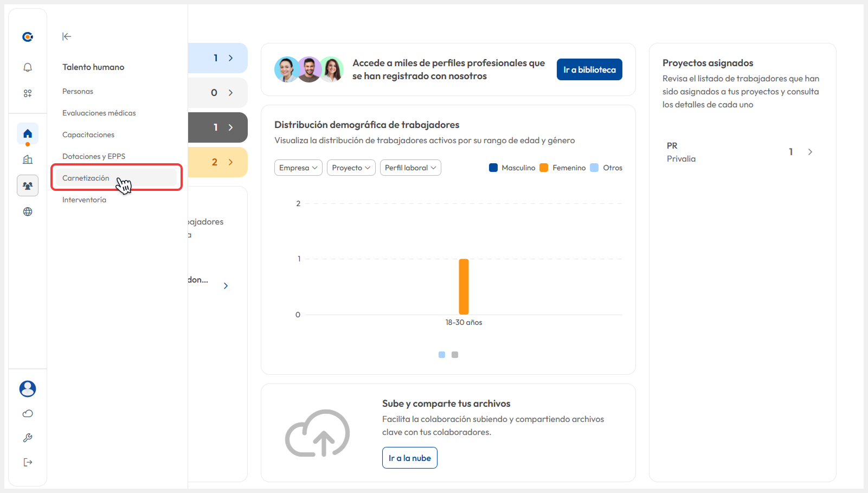Screen dimensions: 868x493
Task: Open the Empresa filter dropdown
Action: (298, 168)
